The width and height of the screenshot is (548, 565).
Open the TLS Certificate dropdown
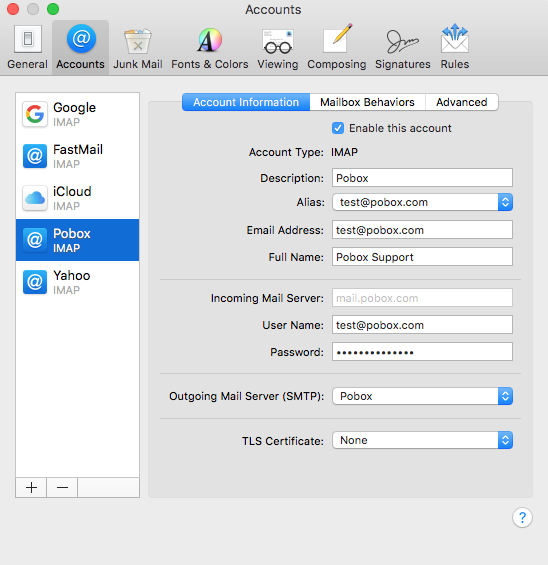(422, 440)
